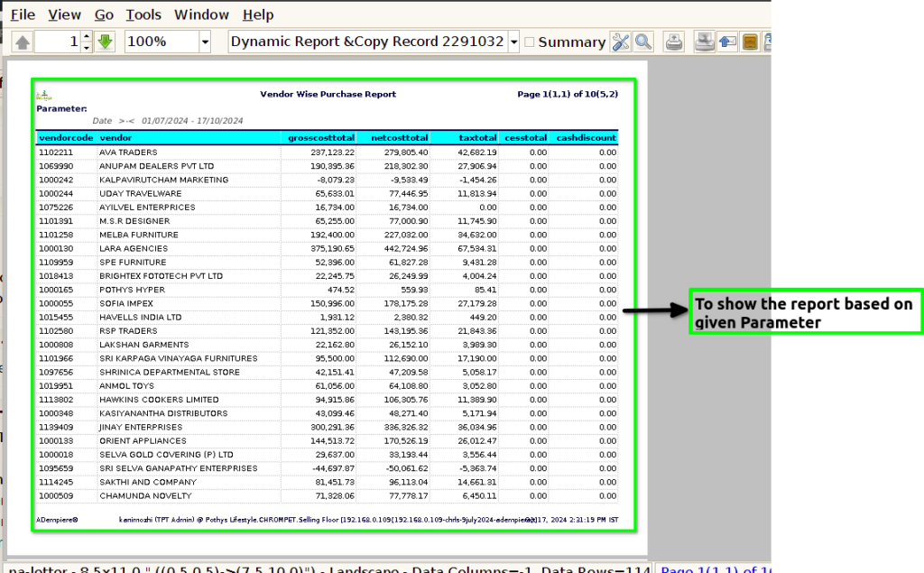Click the page number input field
Screen dimensions: 924x573
click(x=58, y=42)
